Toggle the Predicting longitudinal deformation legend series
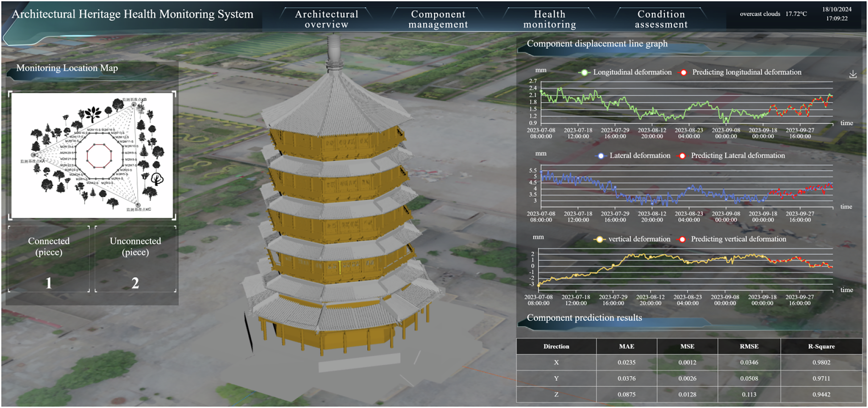Screen dimensions: 868x408 click(x=740, y=72)
